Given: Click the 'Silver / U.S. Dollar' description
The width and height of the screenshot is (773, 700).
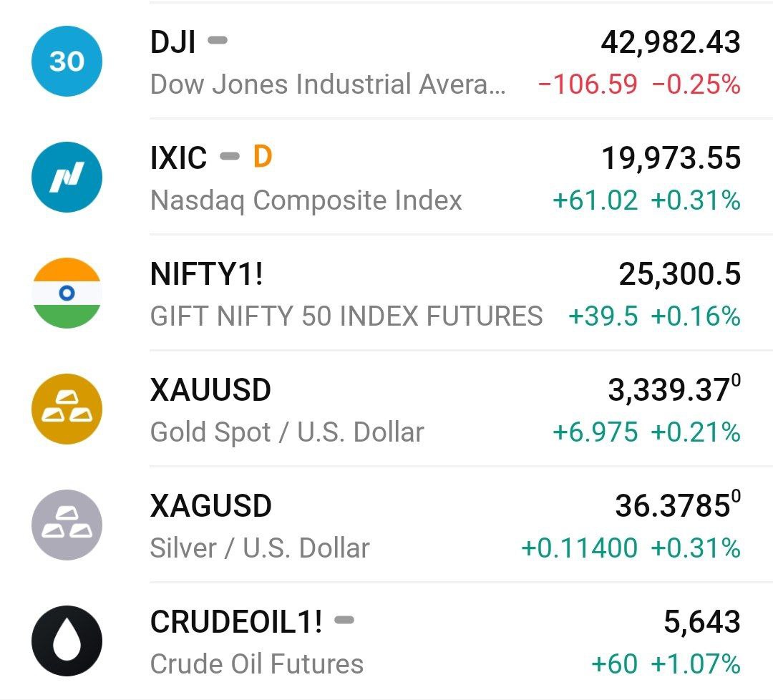Looking at the screenshot, I should [260, 548].
